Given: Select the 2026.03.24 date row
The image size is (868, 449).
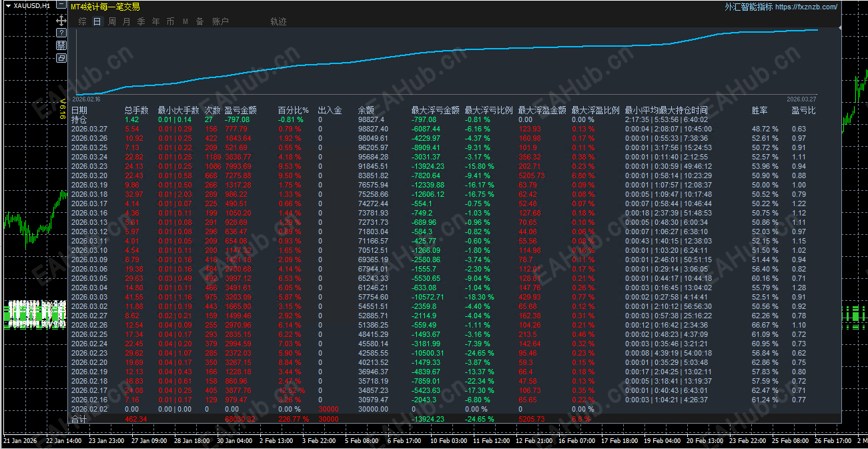Looking at the screenshot, I should click(x=89, y=157).
